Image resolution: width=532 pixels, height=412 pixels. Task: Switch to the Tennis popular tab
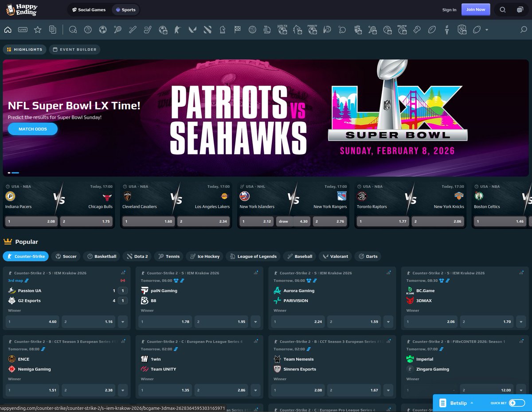[x=168, y=256]
